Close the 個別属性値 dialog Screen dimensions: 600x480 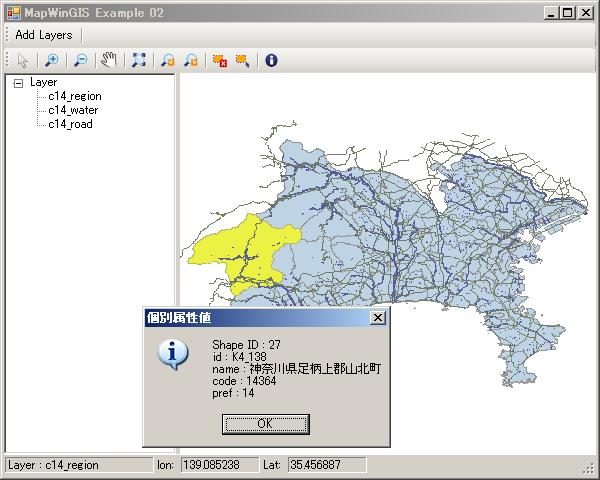(377, 317)
